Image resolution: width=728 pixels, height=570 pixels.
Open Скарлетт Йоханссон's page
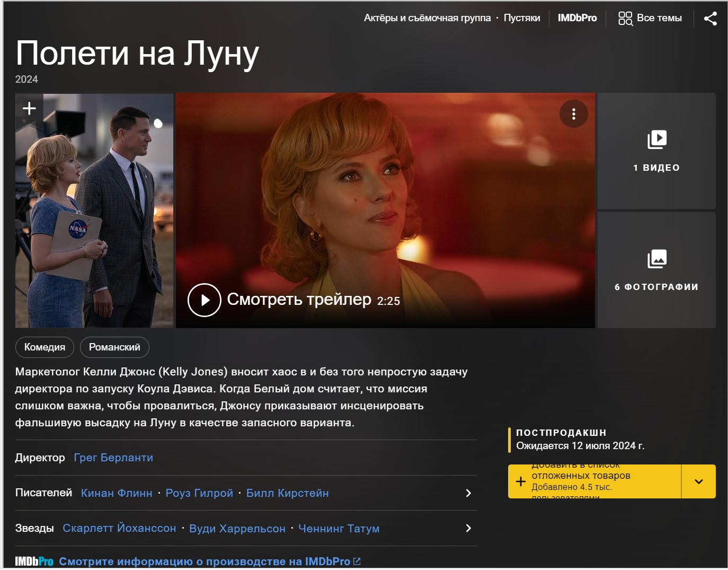coord(119,528)
